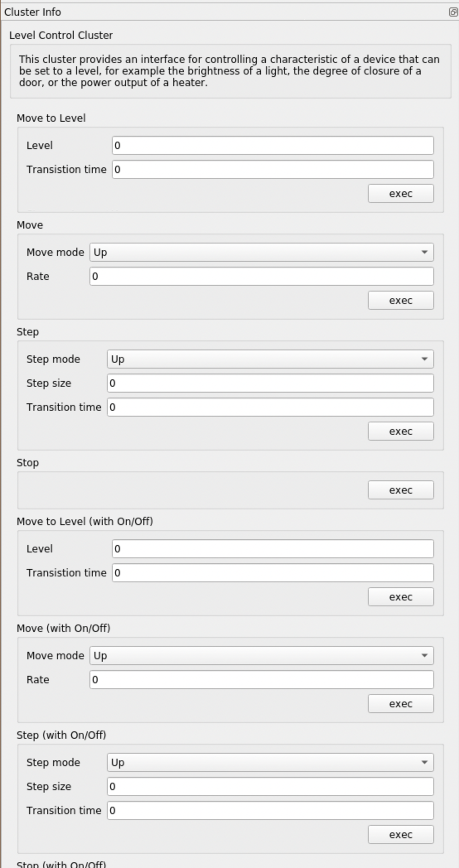Execute the Move (with On/Off) command
459x868 pixels.
[x=401, y=704]
